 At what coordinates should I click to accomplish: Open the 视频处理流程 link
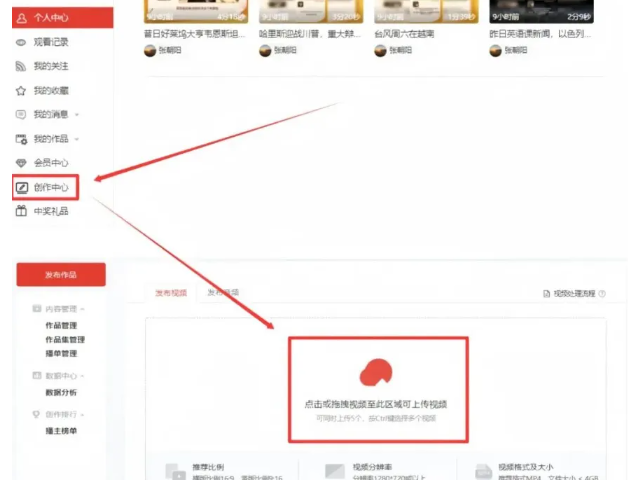tap(574, 294)
